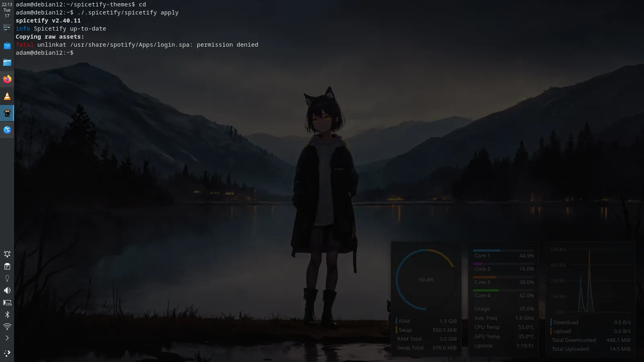The image size is (644, 362).
Task: Click the 50.4% memory usage ring
Action: [x=426, y=280]
